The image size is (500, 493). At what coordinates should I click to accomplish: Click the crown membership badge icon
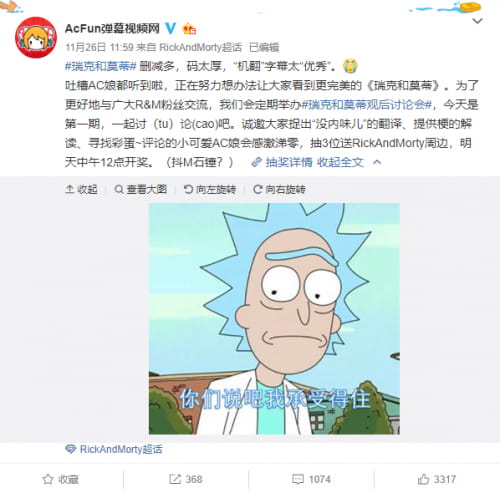(x=189, y=29)
